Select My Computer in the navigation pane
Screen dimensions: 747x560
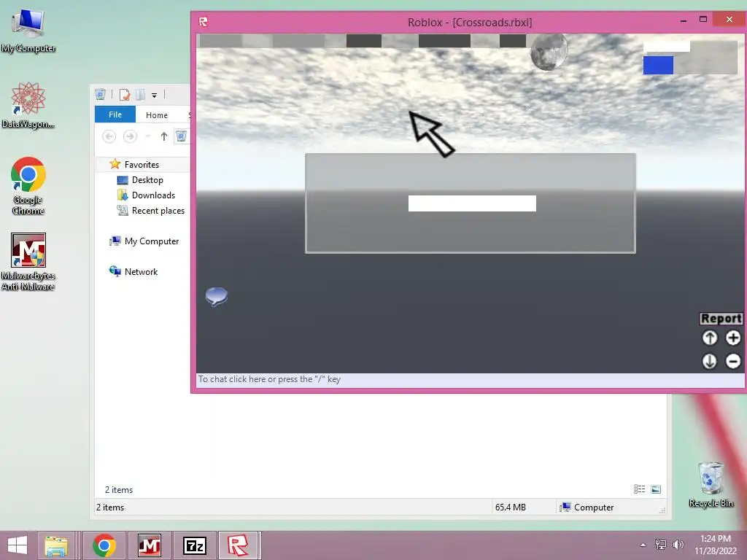coord(152,241)
